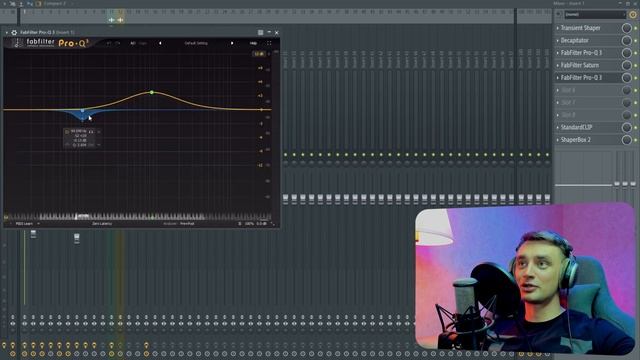
Task: Click the Transient Shaper mix level knob
Action: (627, 28)
